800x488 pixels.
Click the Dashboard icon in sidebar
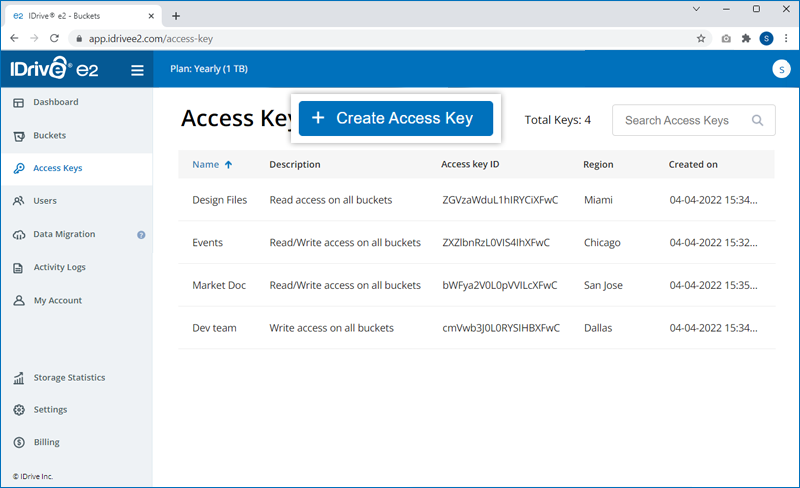click(x=18, y=103)
